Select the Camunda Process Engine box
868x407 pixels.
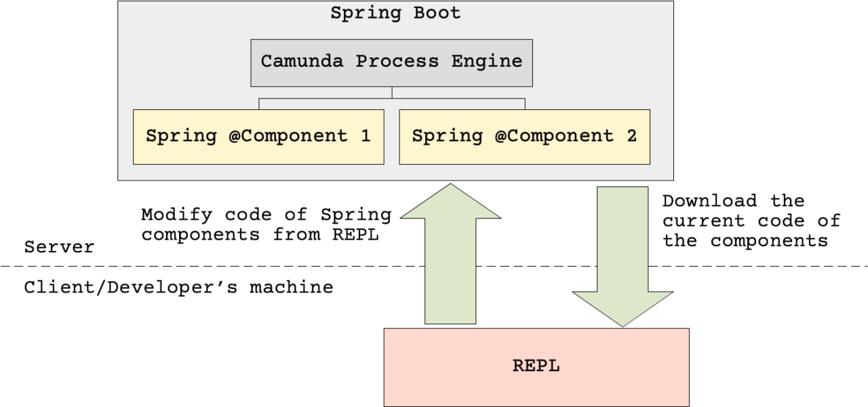pos(391,62)
